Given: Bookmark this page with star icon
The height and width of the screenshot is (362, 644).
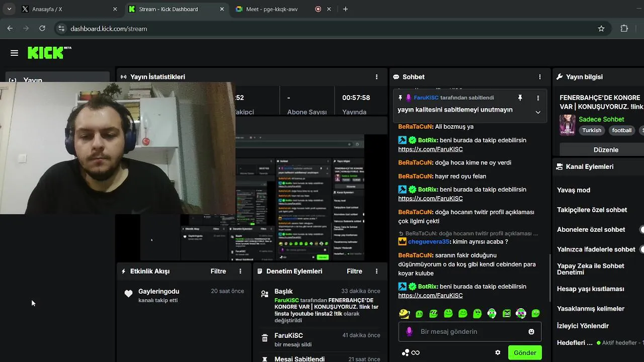Looking at the screenshot, I should click(601, 29).
